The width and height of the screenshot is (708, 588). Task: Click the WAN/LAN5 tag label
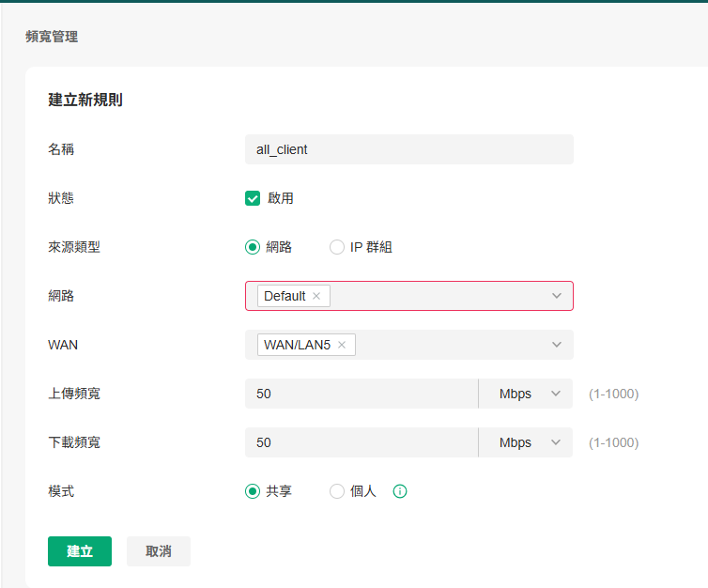297,345
